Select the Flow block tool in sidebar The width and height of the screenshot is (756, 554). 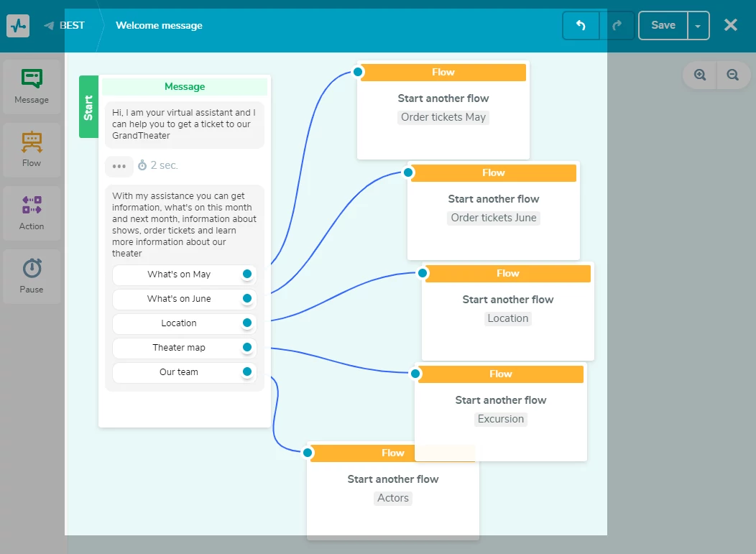[x=32, y=149]
